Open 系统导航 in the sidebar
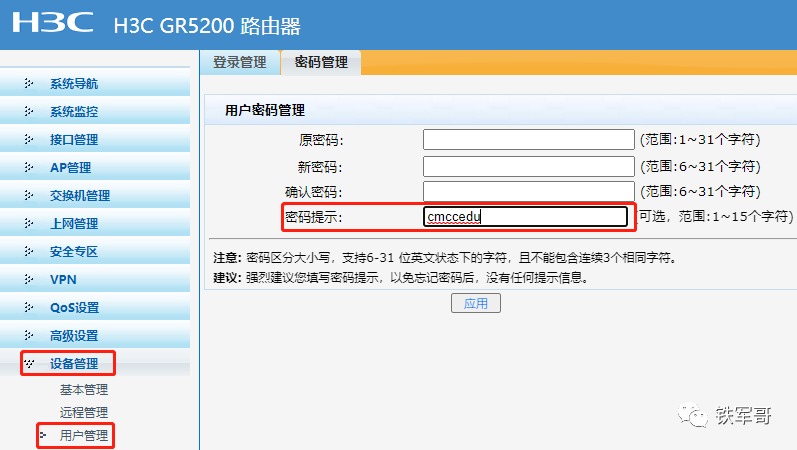 tap(74, 84)
